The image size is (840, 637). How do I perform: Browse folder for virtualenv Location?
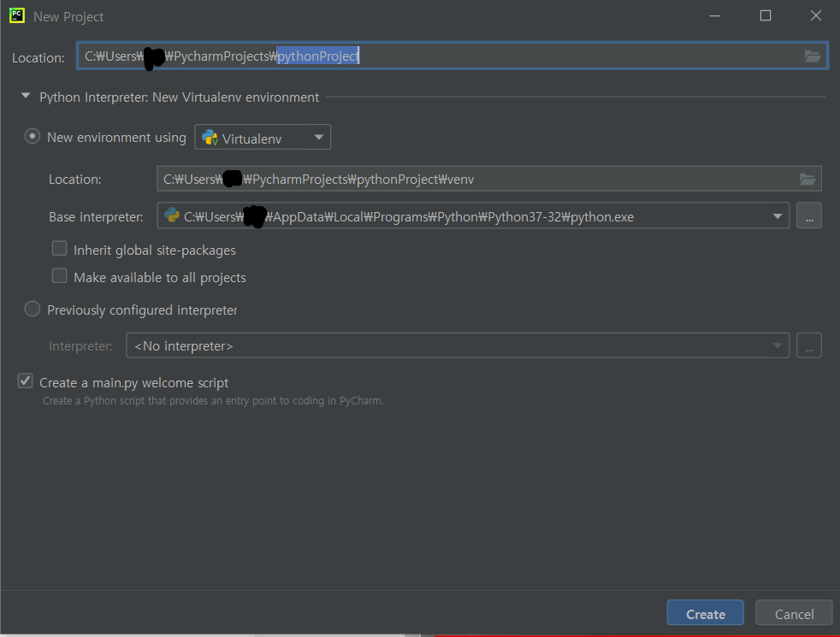[x=807, y=180]
